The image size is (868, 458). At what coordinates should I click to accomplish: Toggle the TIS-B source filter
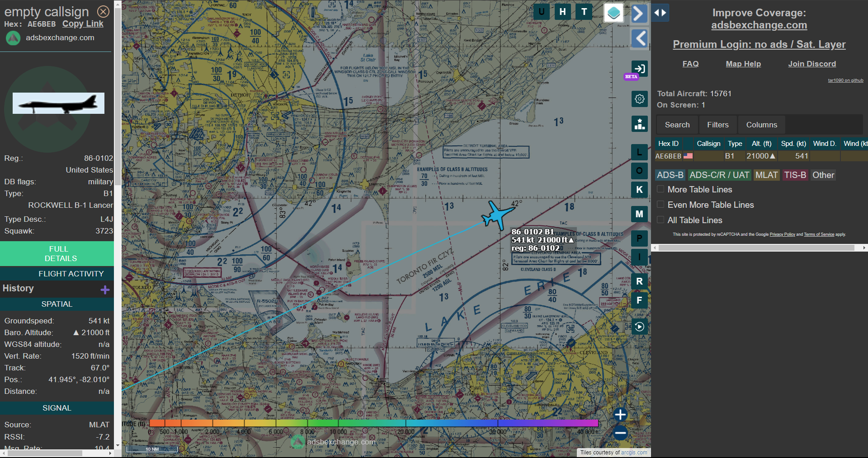point(795,175)
